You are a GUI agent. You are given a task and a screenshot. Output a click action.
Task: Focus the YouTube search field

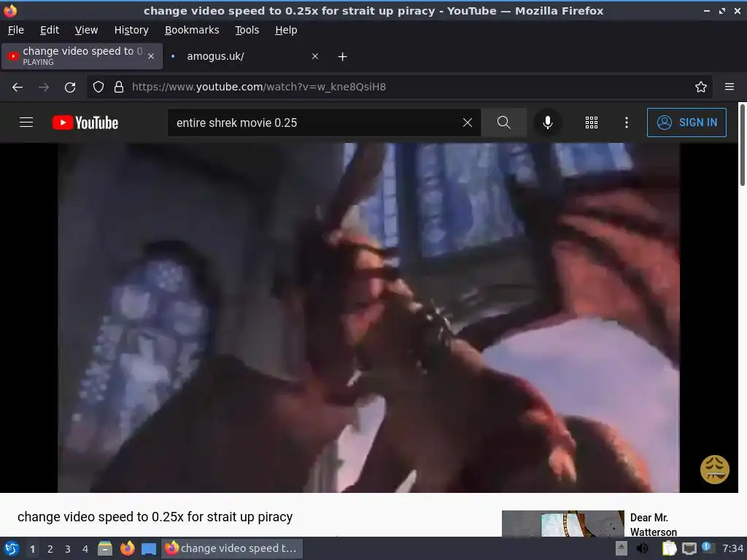[x=314, y=122]
